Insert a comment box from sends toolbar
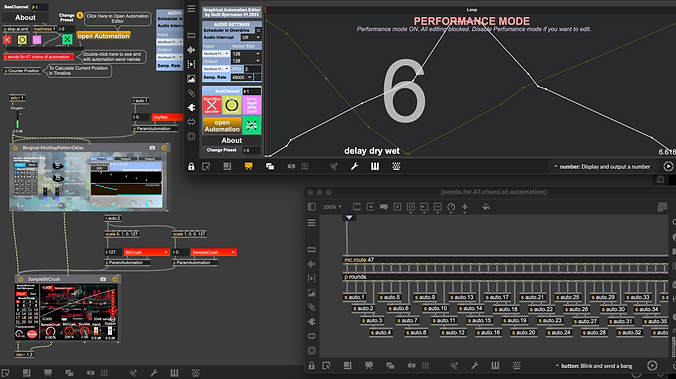Screen dimensions: 676x379 click(x=384, y=207)
